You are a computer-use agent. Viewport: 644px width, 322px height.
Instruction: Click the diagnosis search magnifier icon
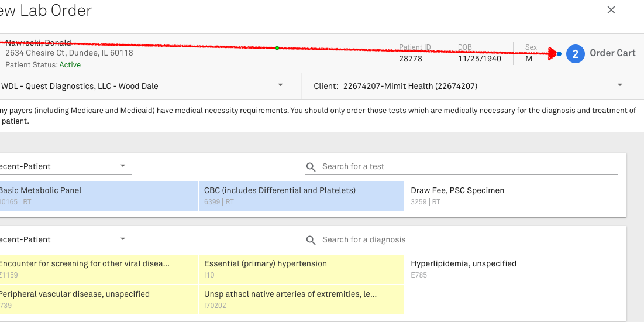311,240
